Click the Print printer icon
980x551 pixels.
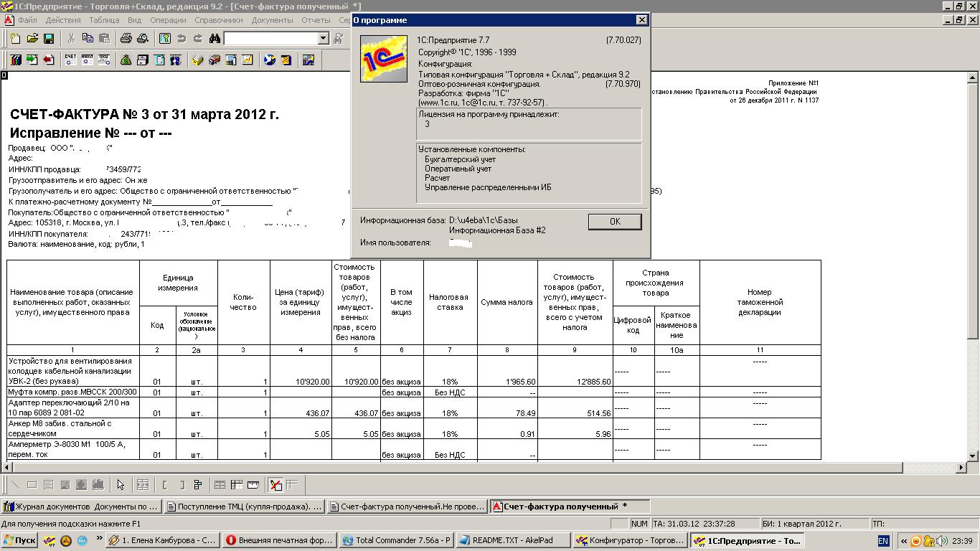click(126, 38)
